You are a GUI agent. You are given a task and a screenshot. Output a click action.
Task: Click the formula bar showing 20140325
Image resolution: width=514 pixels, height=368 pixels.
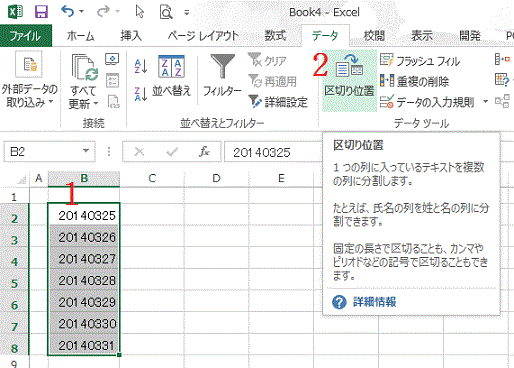click(x=273, y=152)
